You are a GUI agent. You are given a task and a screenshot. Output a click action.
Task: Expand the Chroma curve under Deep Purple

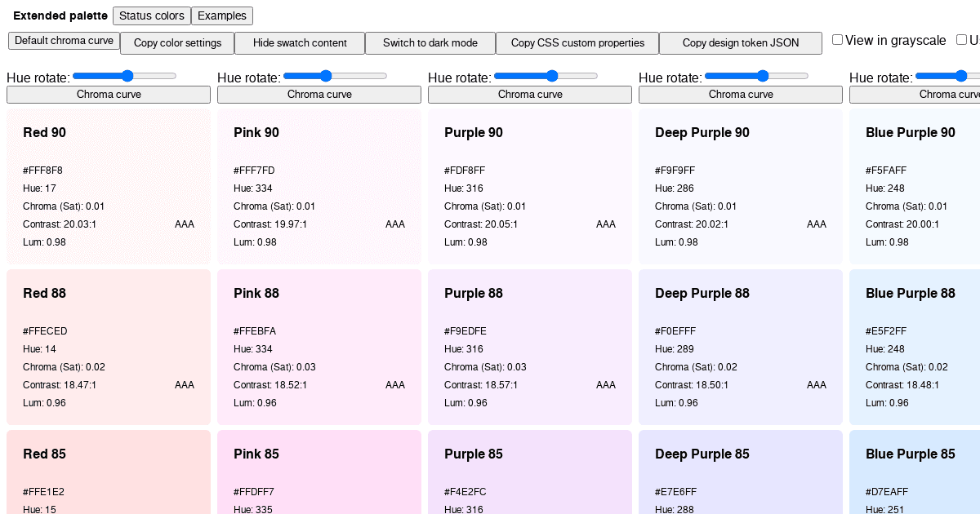[x=740, y=94]
